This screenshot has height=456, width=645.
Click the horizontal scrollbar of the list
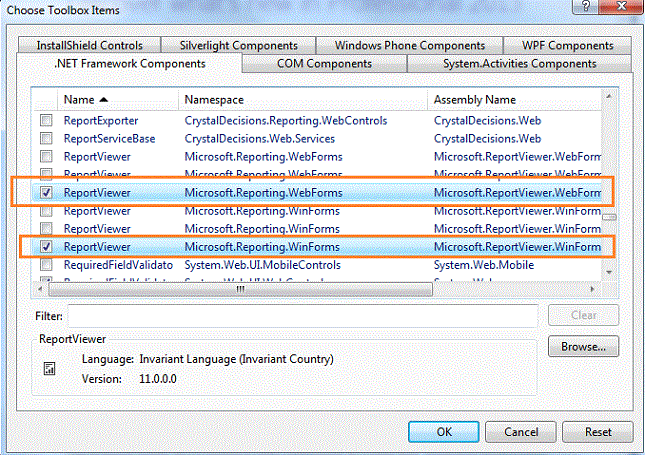click(x=240, y=289)
